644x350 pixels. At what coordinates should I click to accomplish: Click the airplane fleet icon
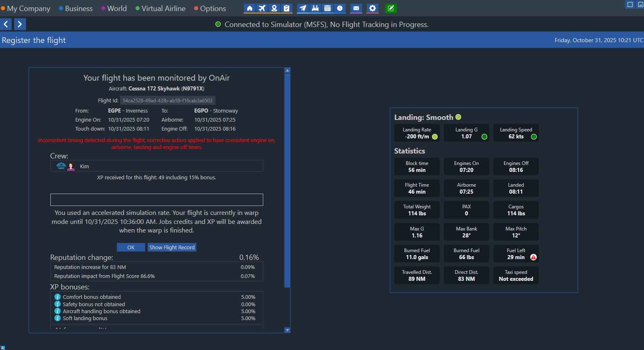coord(262,8)
